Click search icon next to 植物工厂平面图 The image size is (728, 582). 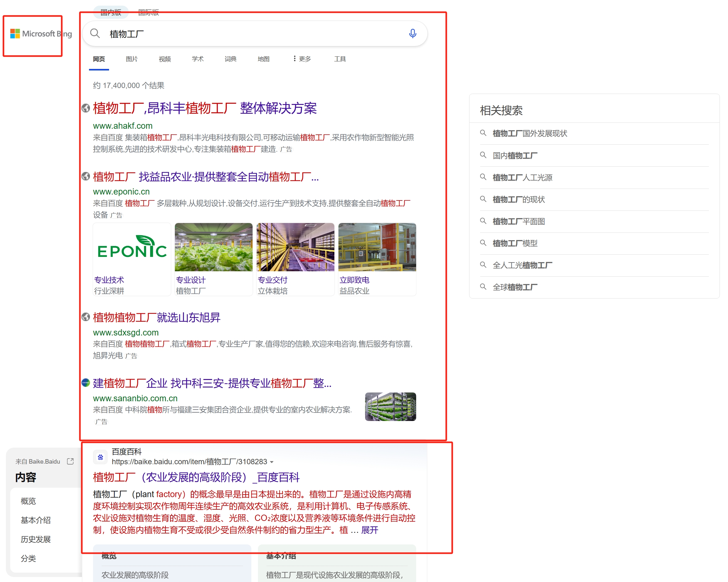point(483,221)
